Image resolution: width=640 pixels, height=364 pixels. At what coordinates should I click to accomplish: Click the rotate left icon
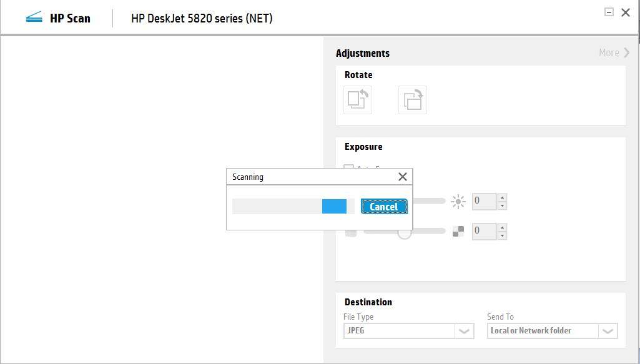(358, 100)
